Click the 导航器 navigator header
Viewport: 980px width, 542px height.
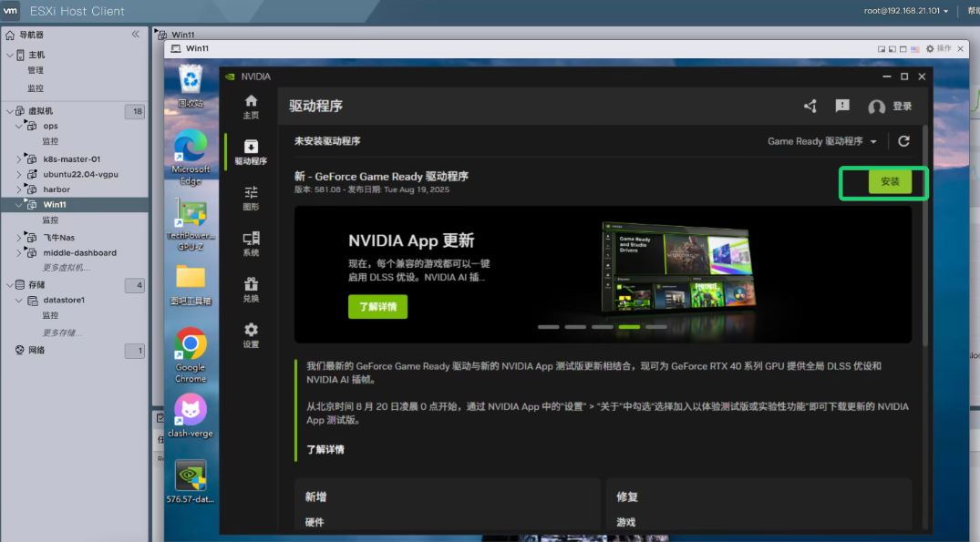tap(31, 35)
